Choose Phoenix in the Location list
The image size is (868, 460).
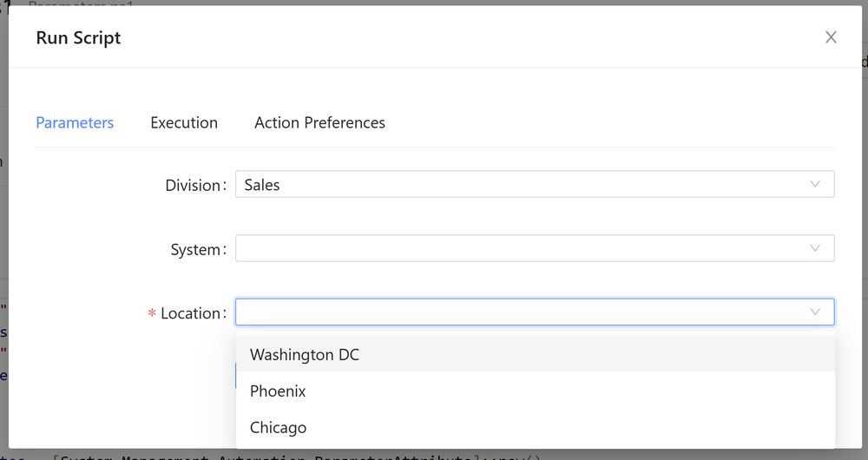pos(536,391)
